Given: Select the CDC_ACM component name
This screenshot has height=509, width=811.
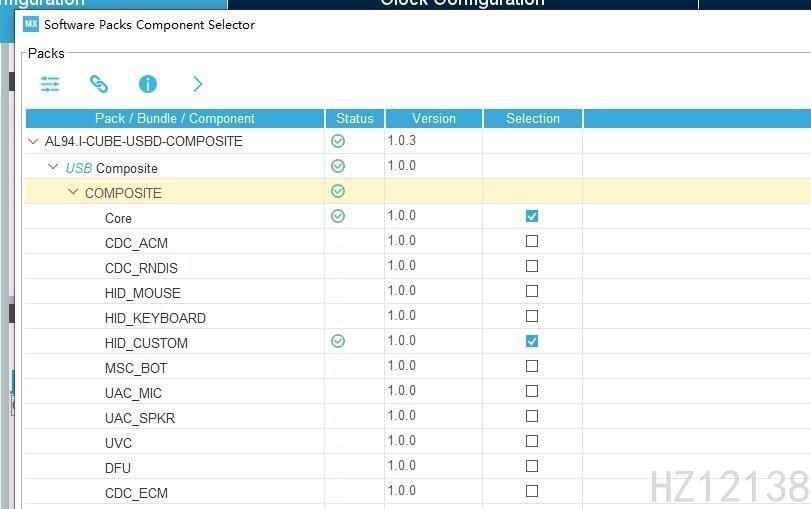Looking at the screenshot, I should pyautogui.click(x=136, y=243).
